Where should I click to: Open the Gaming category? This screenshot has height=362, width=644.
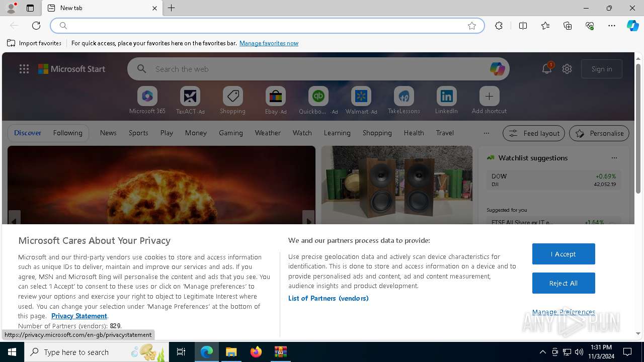coord(231,133)
